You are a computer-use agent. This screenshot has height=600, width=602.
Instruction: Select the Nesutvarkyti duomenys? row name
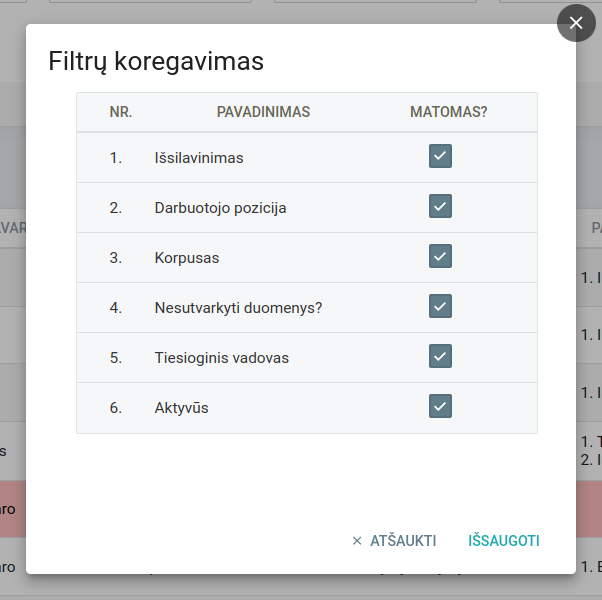click(238, 308)
